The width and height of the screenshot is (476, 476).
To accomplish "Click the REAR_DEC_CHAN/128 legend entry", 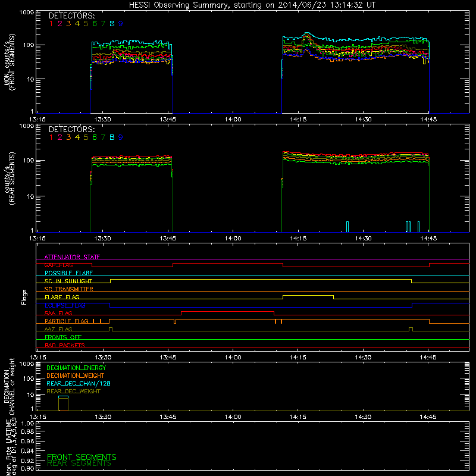I will pos(79,383).
